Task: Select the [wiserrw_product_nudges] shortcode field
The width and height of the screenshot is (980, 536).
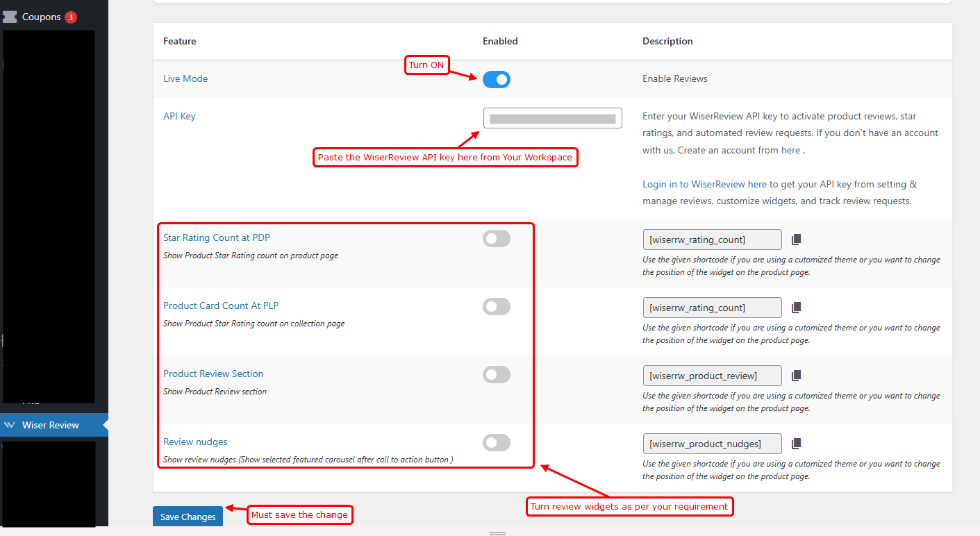Action: click(713, 444)
